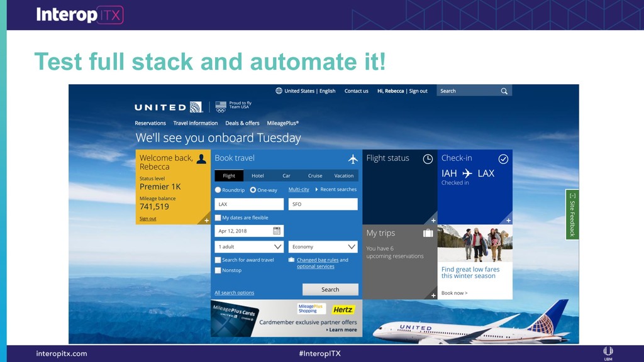This screenshot has height=362, width=644.
Task: Switch to the Flight tab
Action: click(x=229, y=176)
